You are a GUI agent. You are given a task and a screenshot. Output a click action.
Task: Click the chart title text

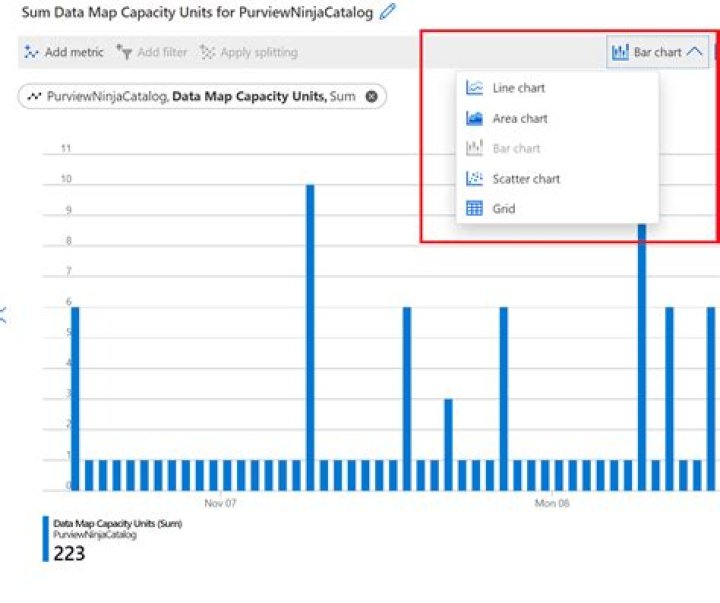197,12
